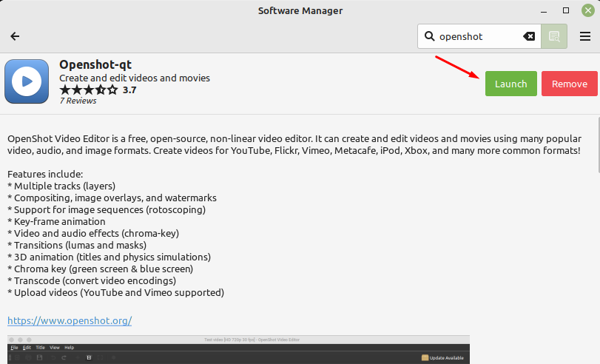Maximize the Software Manager window

click(x=566, y=10)
